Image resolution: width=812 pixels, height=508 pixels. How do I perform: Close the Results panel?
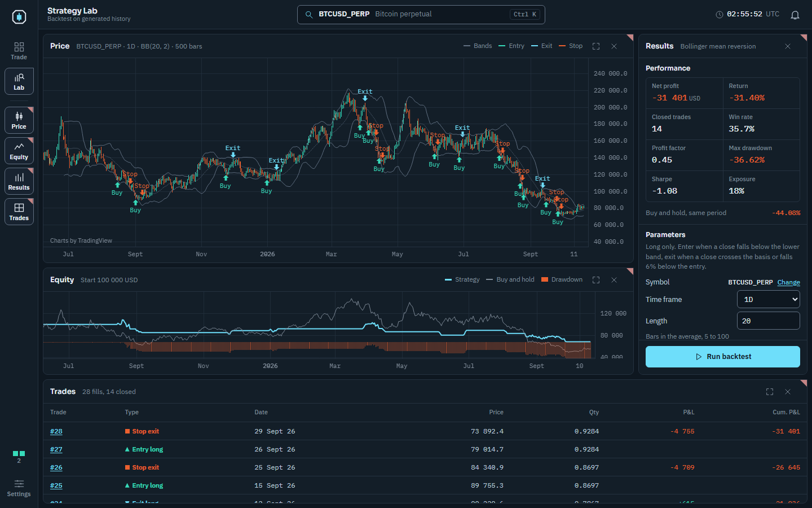point(788,46)
